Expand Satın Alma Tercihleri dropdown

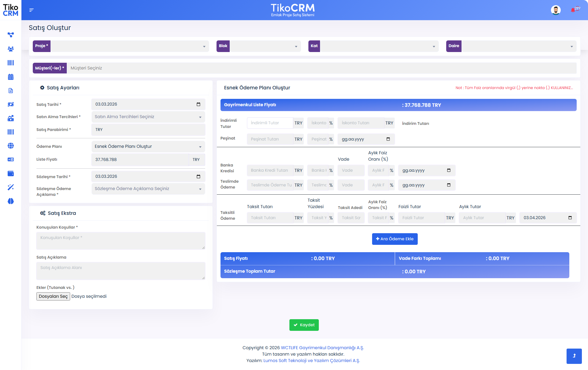click(148, 117)
